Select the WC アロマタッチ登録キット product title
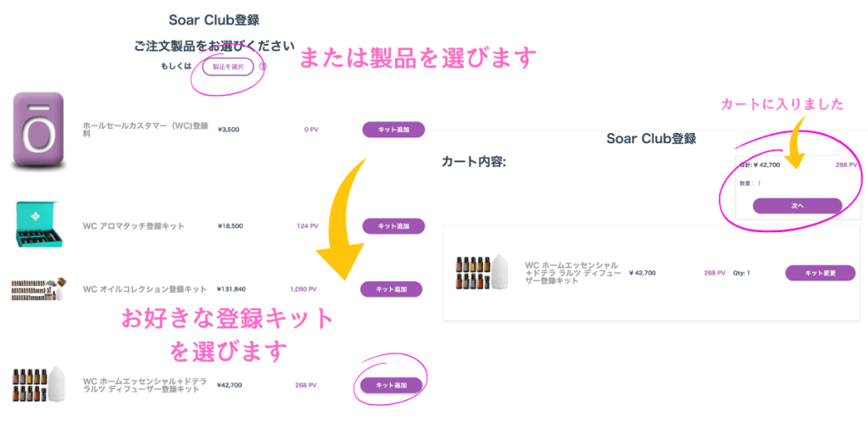The width and height of the screenshot is (868, 434). tap(133, 226)
